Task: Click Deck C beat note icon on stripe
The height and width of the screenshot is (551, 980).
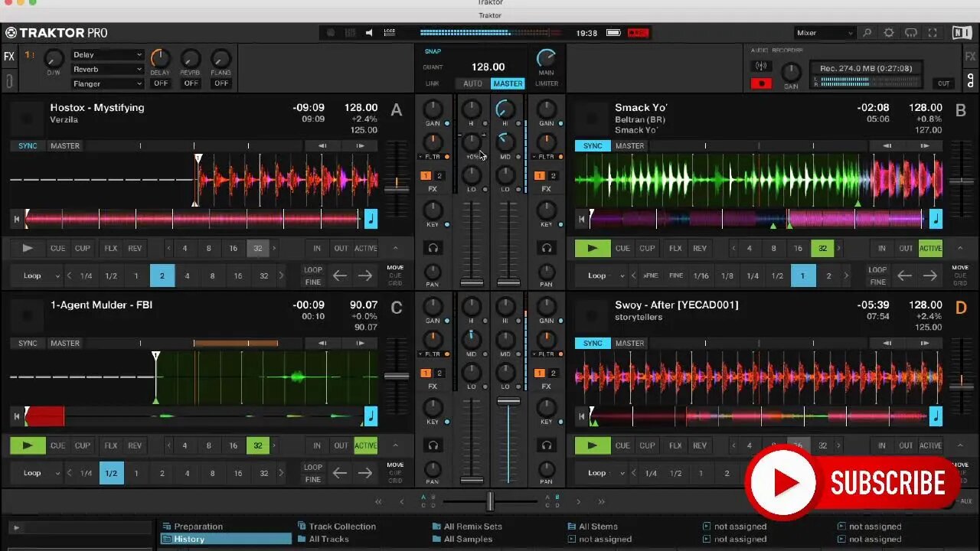Action: (371, 416)
